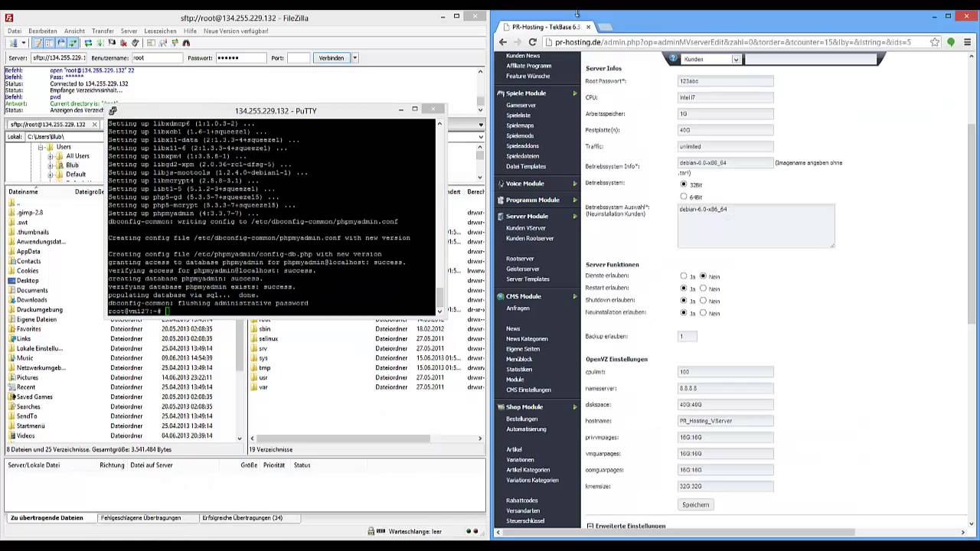This screenshot has width=980, height=551.
Task: Toggle transfer queue display icon in FileZilla
Action: (73, 43)
